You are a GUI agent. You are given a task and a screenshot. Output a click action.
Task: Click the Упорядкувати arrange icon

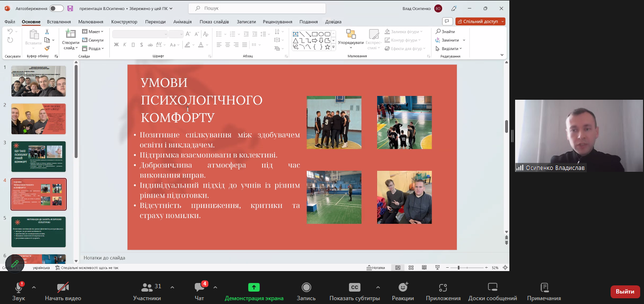coord(351,34)
